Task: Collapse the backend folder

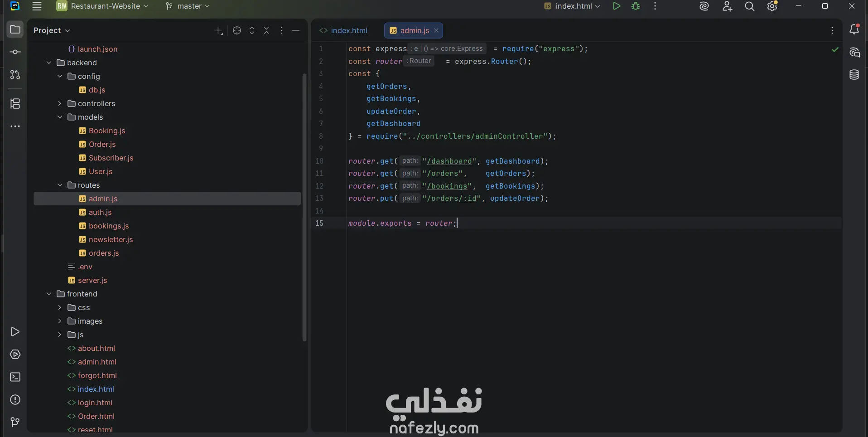Action: click(49, 63)
